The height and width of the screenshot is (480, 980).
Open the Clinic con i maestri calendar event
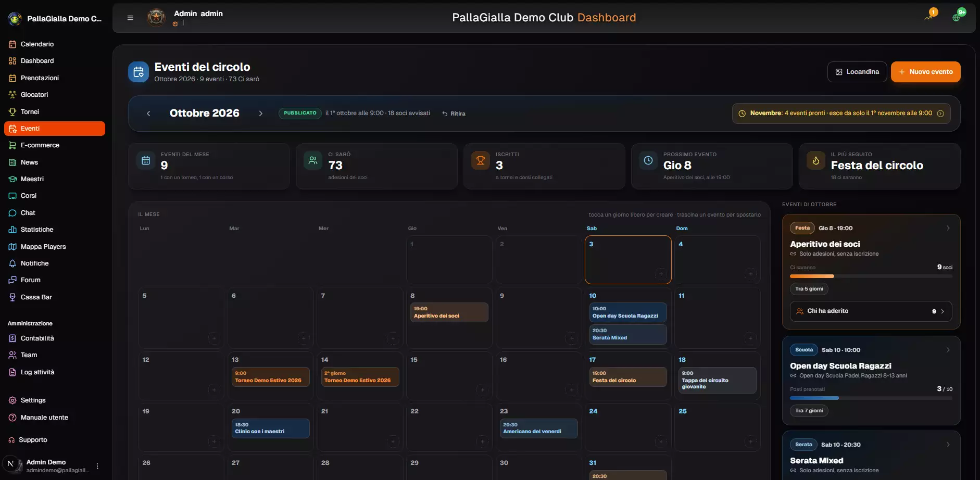270,428
